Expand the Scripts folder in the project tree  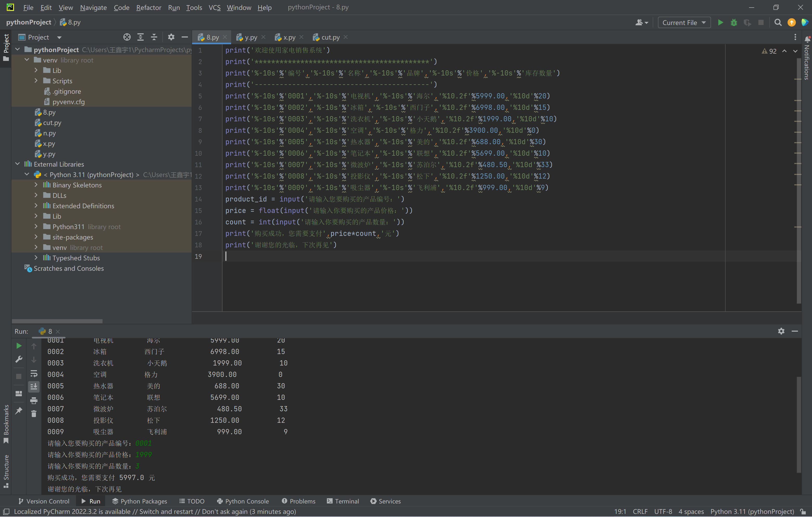point(36,81)
